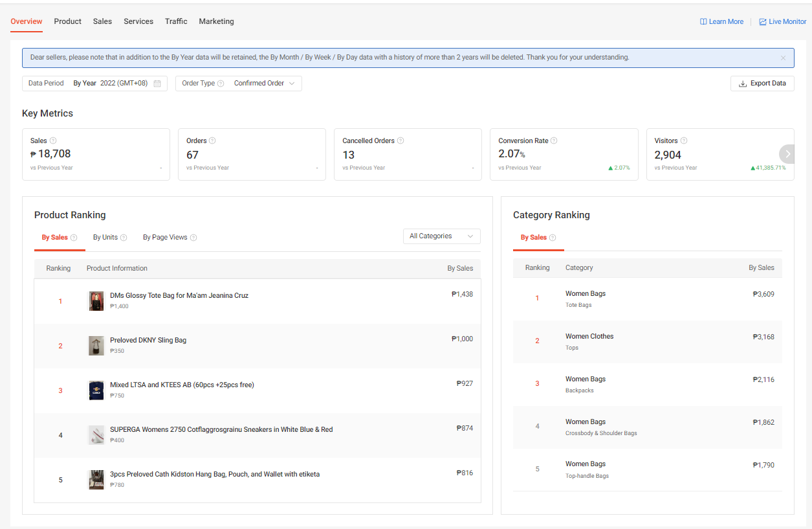Click the Category Ranking By Sales info icon
The image size is (812, 529).
(x=553, y=238)
